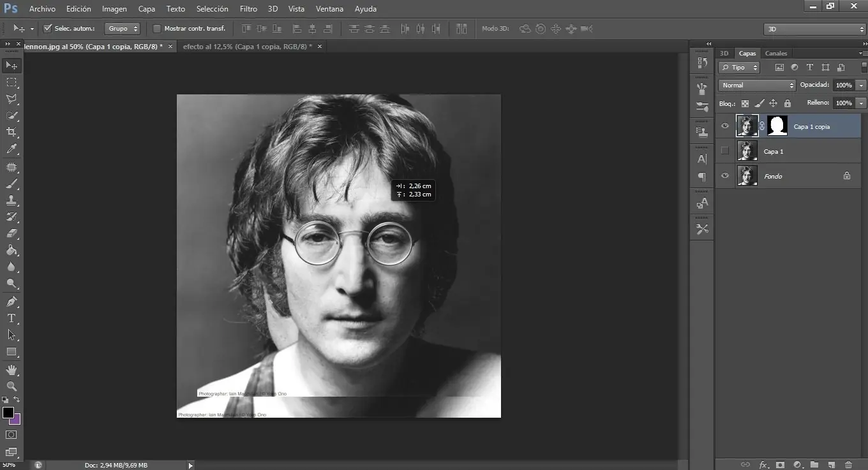Hide the Capa 1 copia layer
Image resolution: width=868 pixels, height=470 pixels.
(724, 126)
